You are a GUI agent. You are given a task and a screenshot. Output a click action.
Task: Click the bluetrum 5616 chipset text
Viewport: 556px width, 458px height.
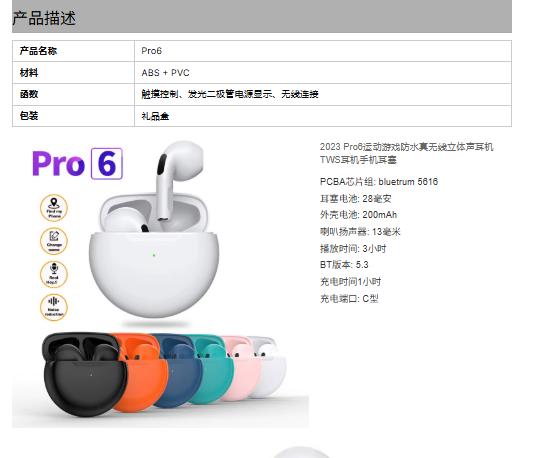tap(408, 181)
